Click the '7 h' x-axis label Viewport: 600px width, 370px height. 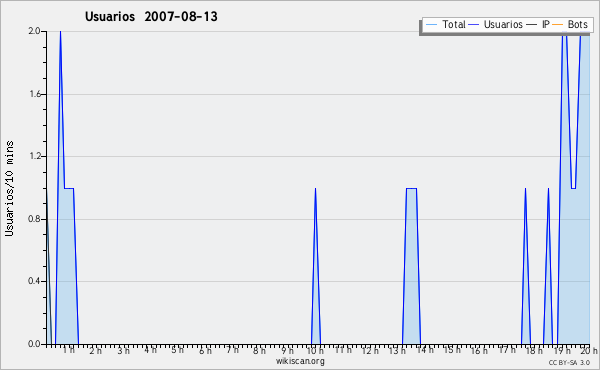232,350
